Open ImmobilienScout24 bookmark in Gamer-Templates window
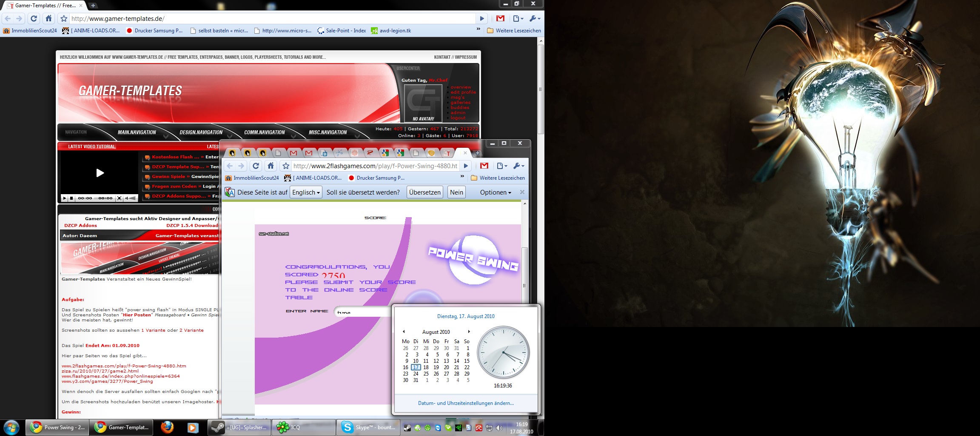Image resolution: width=980 pixels, height=436 pixels. [x=30, y=31]
